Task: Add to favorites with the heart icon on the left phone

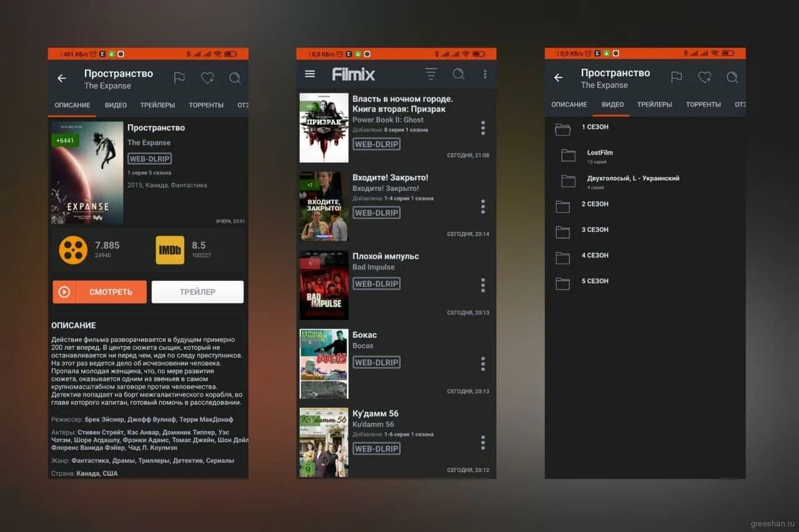Action: pyautogui.click(x=207, y=78)
